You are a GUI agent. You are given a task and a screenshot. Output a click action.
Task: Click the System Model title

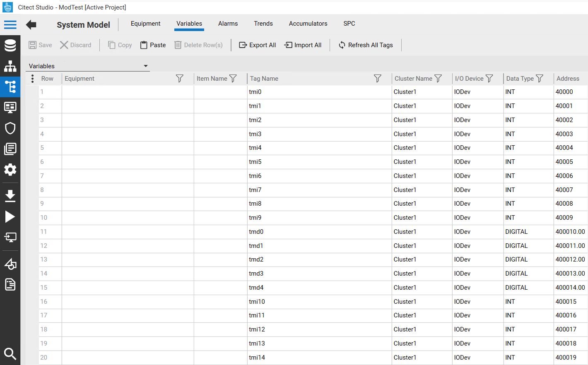(83, 25)
